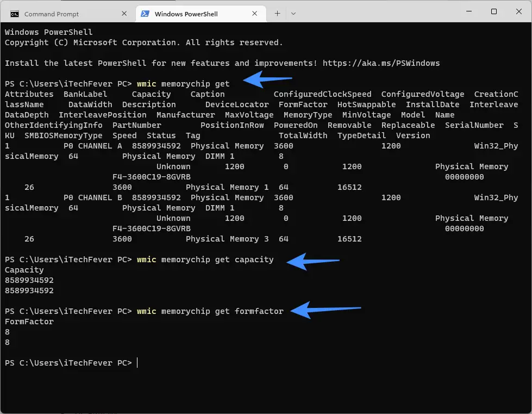Click the "DataWidth" column header
The height and width of the screenshot is (414, 532).
tap(90, 104)
